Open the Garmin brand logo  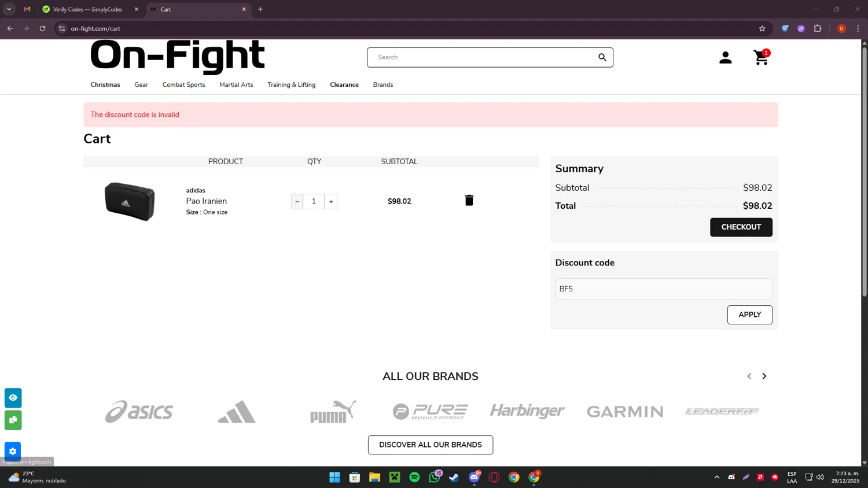click(x=625, y=411)
